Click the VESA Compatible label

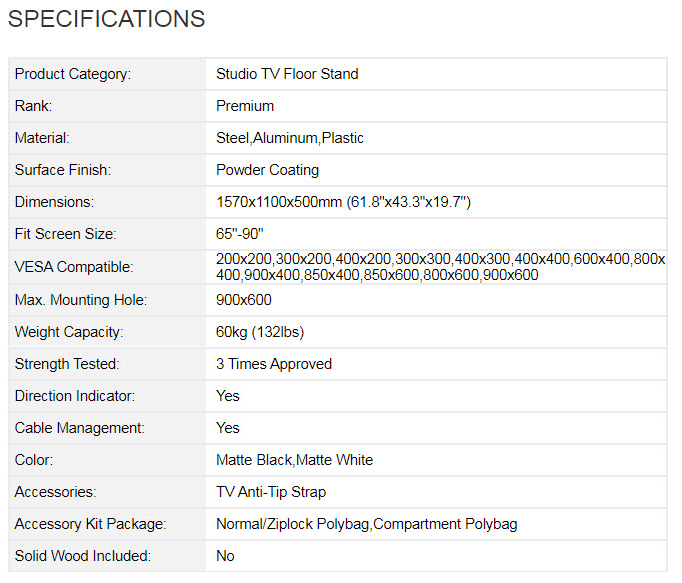tap(73, 267)
